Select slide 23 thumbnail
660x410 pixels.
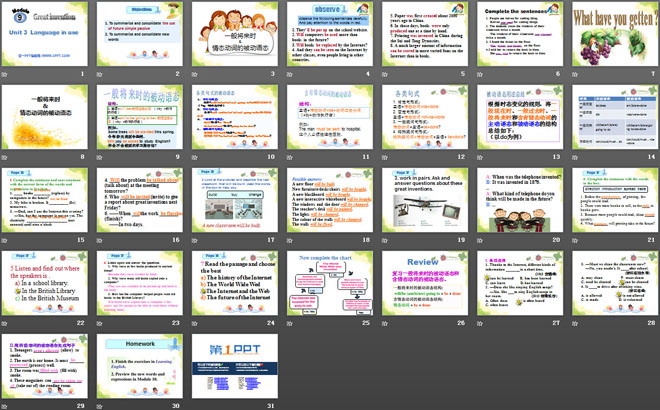140,283
